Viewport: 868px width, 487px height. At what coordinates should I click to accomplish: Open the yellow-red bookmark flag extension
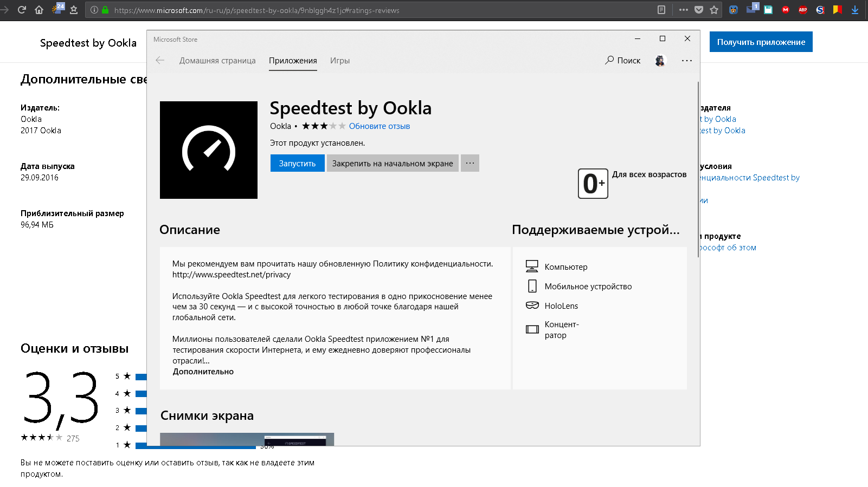pos(838,10)
